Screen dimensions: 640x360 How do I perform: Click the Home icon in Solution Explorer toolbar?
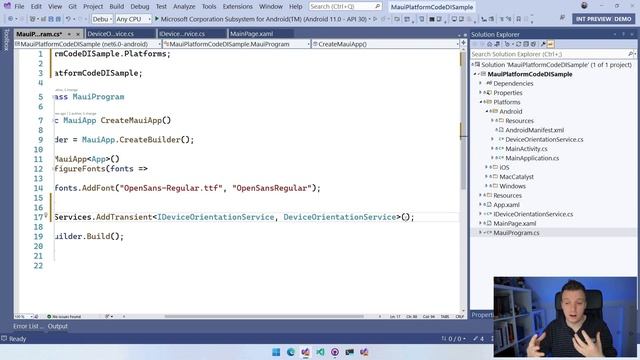[x=489, y=44]
